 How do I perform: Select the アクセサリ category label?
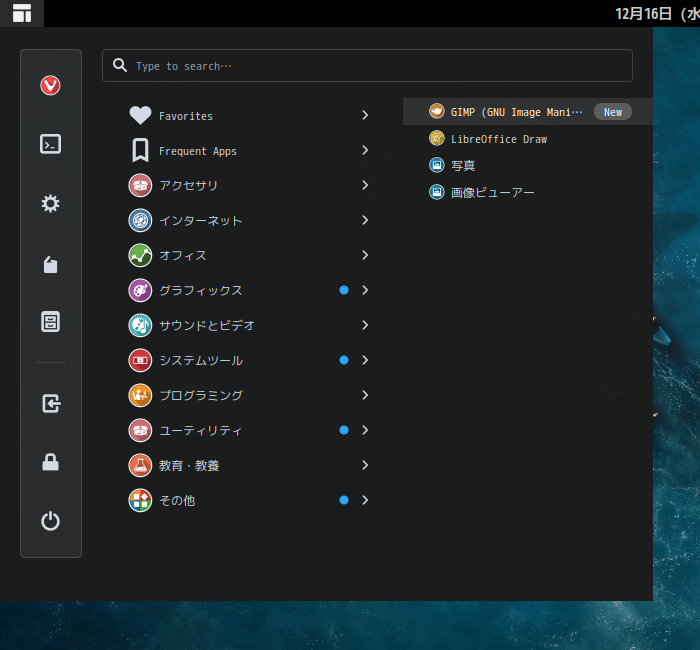pyautogui.click(x=188, y=185)
